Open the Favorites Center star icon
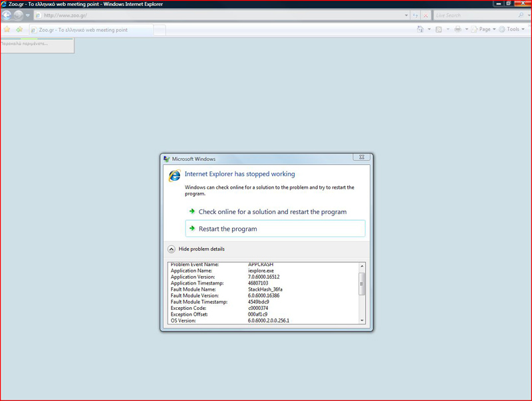Viewport: 532px width, 401px height. 7,29
